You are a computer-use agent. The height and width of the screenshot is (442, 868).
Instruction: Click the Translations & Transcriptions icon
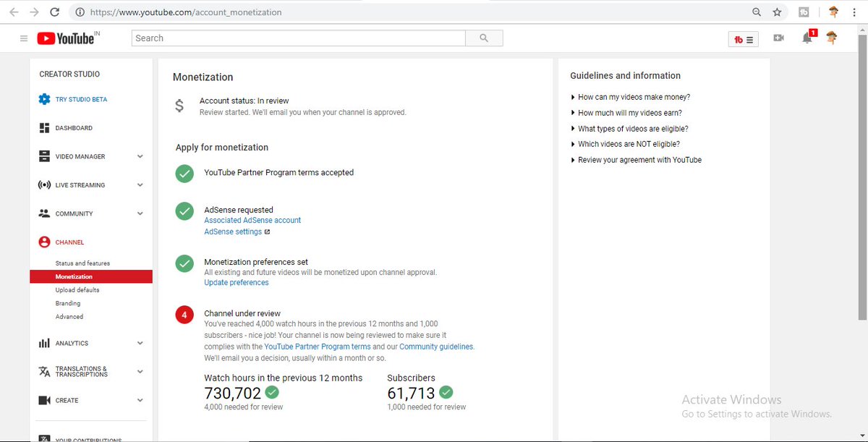[x=44, y=371]
